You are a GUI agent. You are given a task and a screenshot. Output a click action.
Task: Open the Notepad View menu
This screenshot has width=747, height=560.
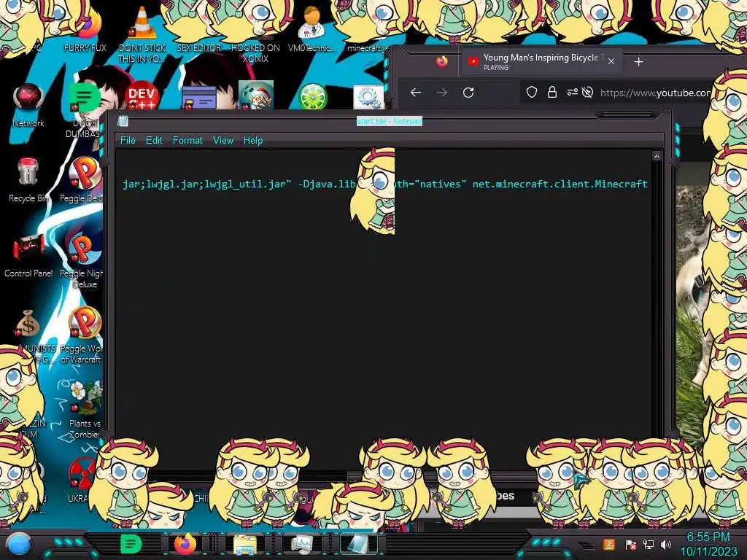click(x=223, y=140)
